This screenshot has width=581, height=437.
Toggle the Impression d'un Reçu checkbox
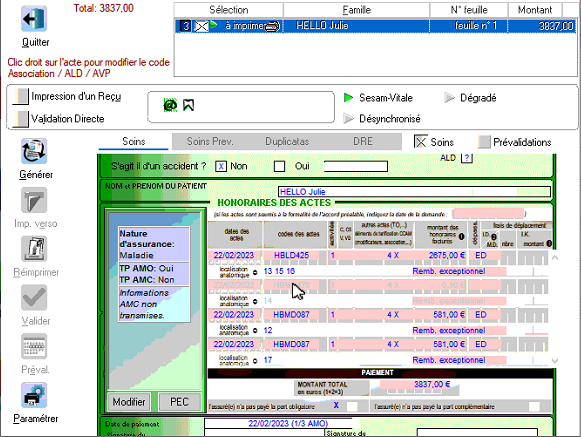(21, 96)
